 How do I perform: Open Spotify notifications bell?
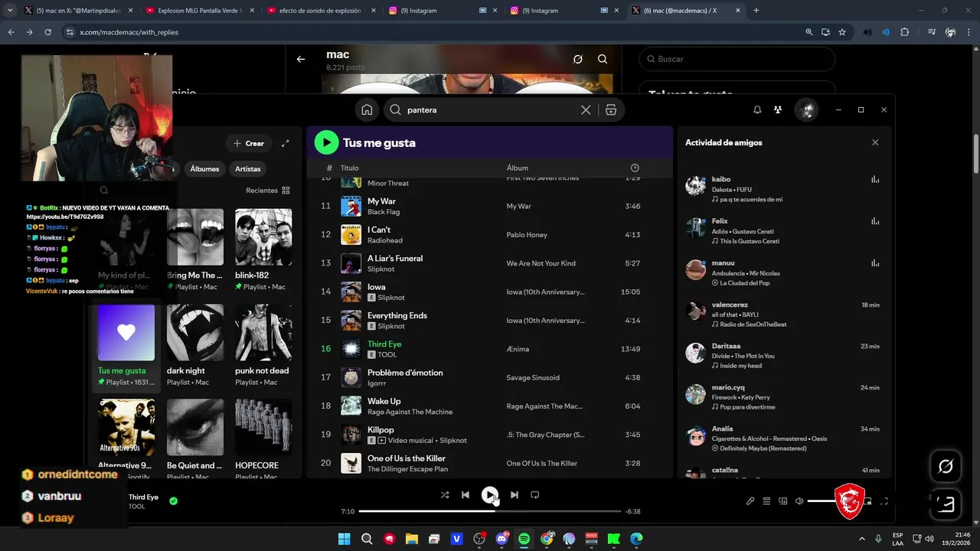click(x=757, y=110)
